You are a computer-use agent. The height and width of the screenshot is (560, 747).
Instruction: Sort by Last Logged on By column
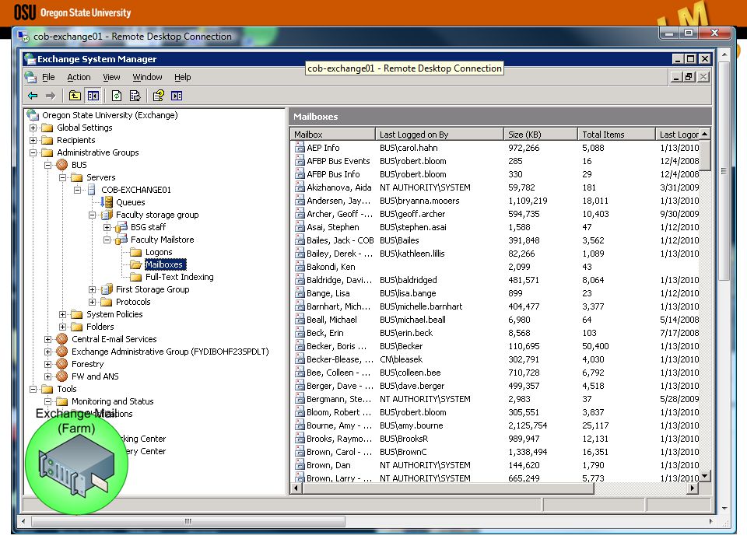coord(439,135)
